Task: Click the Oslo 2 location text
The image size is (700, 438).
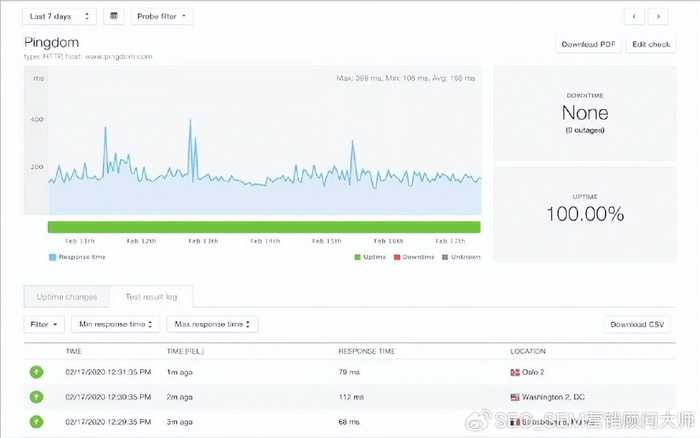Action: (x=533, y=372)
